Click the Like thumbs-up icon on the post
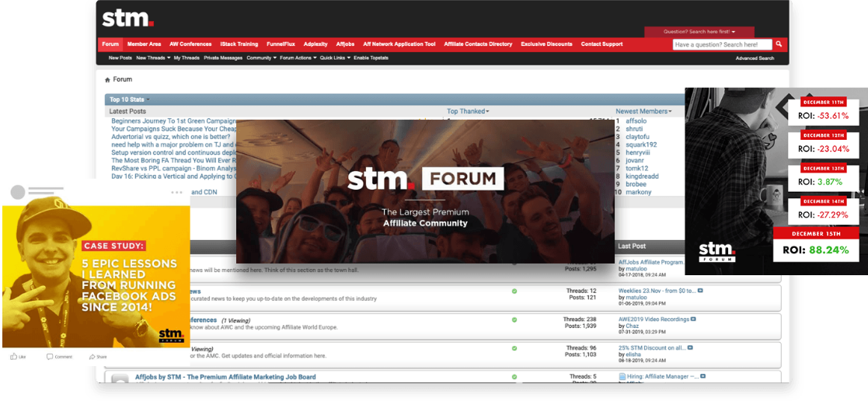Screen dimensions: 868x412 pos(14,357)
